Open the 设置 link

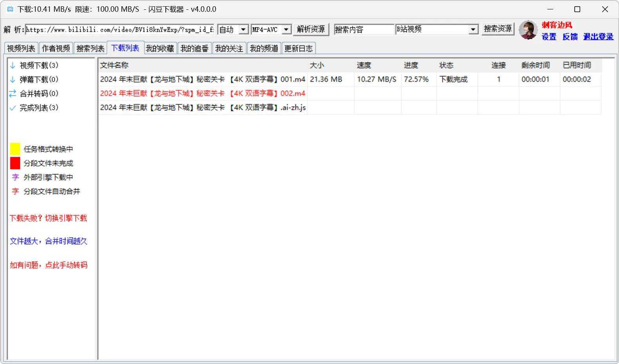(x=549, y=36)
